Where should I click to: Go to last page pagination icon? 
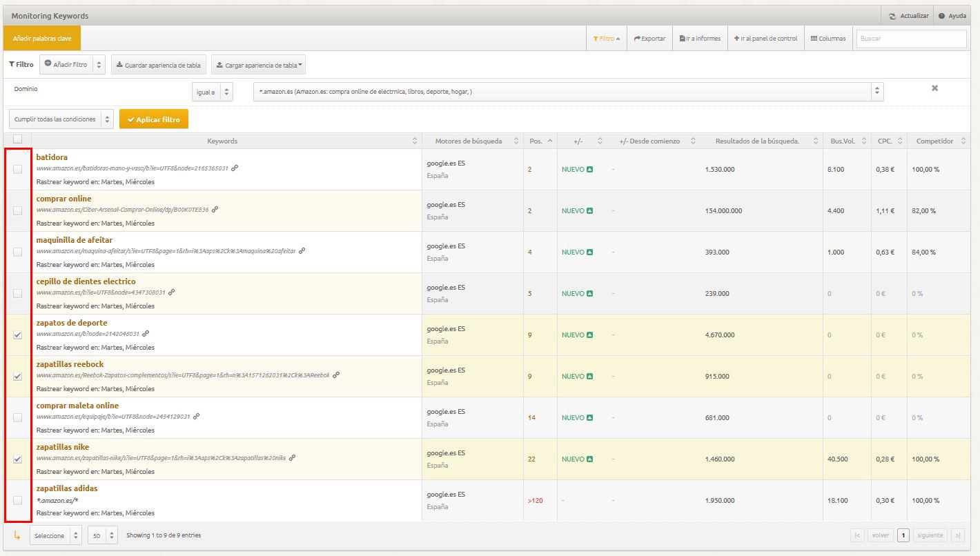pos(957,535)
